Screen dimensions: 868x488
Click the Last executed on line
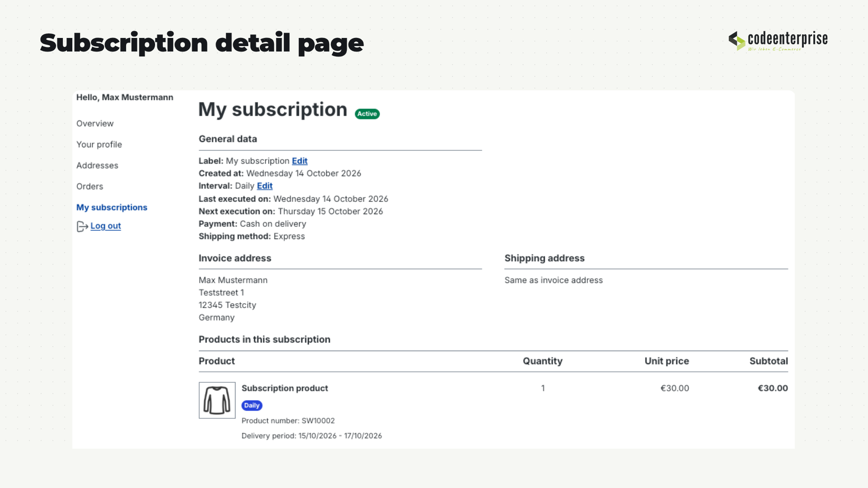coord(293,199)
